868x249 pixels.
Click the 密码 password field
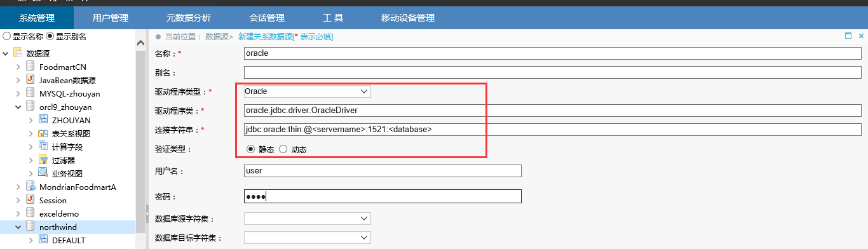coord(383,196)
